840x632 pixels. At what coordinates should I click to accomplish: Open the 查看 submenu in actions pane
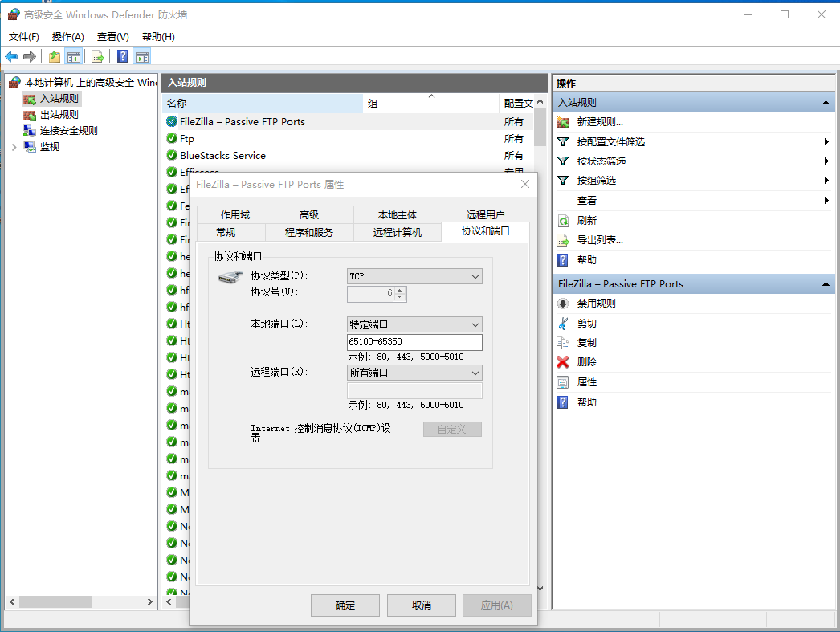click(694, 201)
